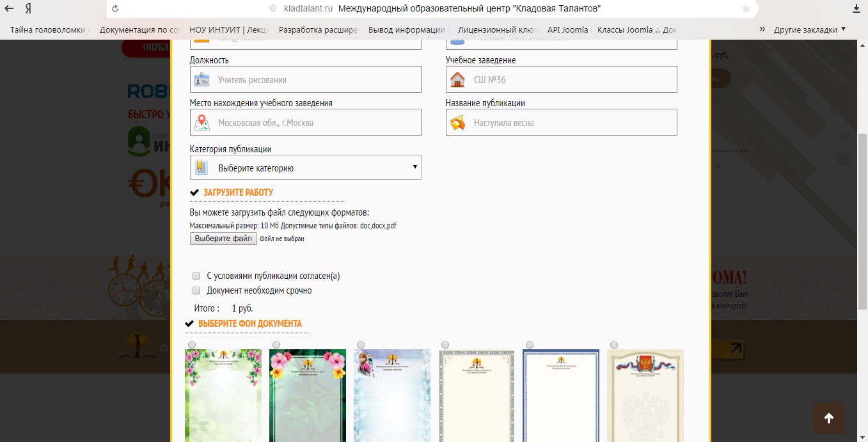Screen dimensions: 868x442
Task: Bookmark this page with the star icon
Action: (746, 9)
